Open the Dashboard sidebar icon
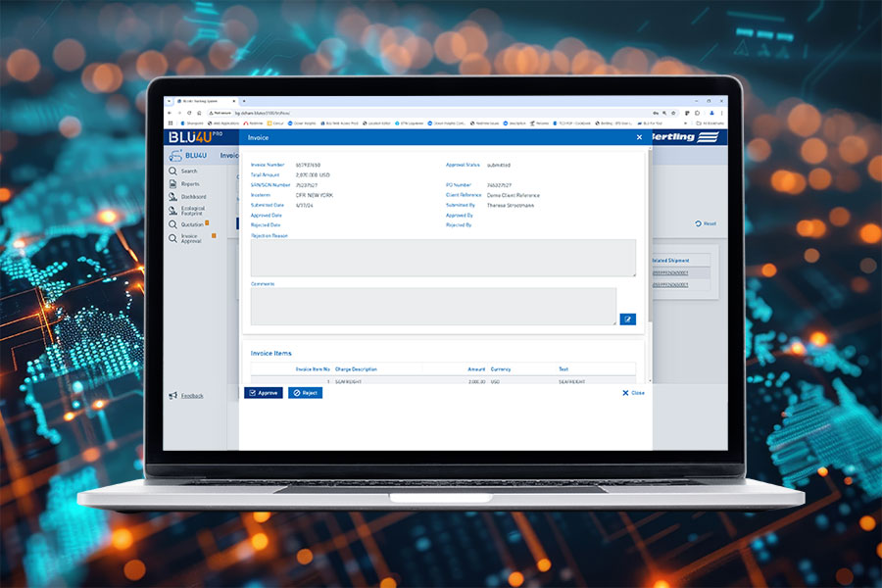The height and width of the screenshot is (588, 882). pyautogui.click(x=185, y=197)
